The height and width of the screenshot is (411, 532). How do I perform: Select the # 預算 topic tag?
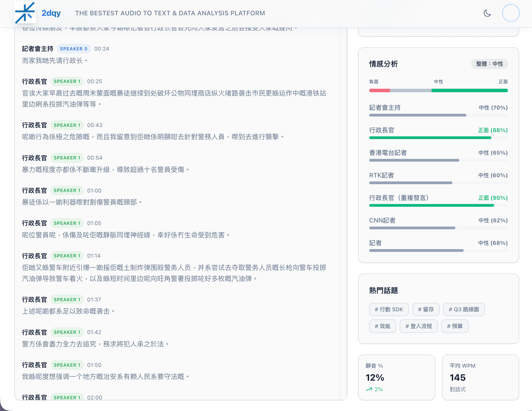click(x=455, y=326)
